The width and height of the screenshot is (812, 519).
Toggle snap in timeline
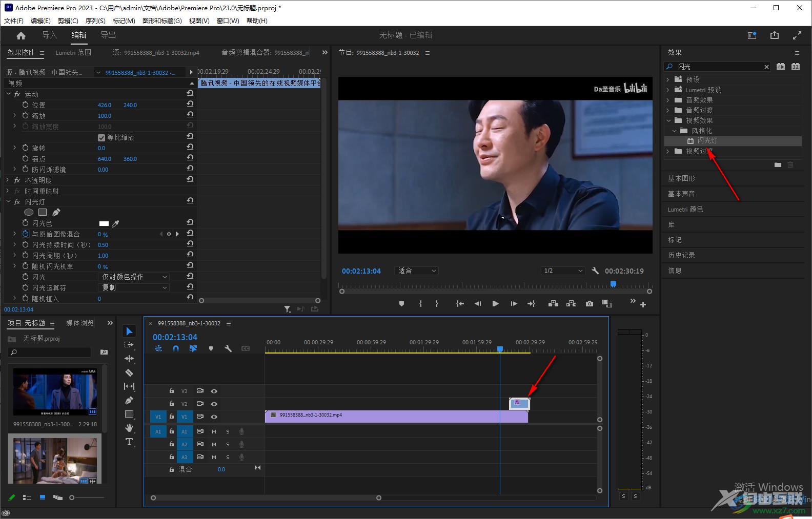pyautogui.click(x=176, y=348)
